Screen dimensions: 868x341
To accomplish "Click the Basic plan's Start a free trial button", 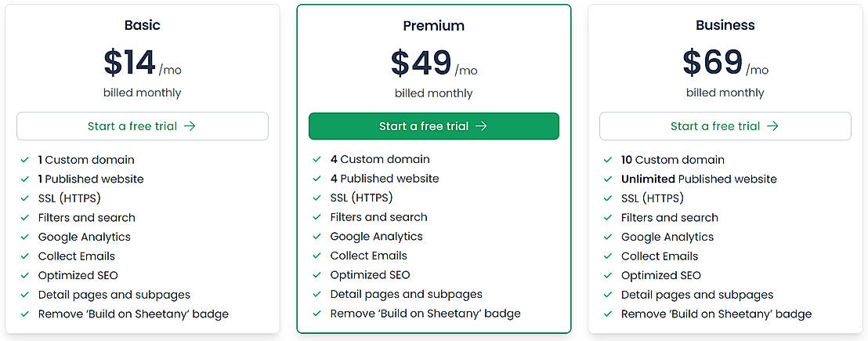I will coord(142,126).
